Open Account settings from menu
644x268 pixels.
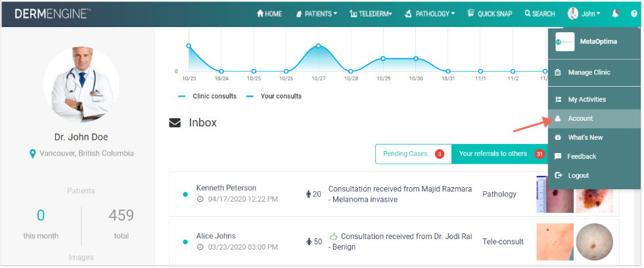tap(594, 118)
